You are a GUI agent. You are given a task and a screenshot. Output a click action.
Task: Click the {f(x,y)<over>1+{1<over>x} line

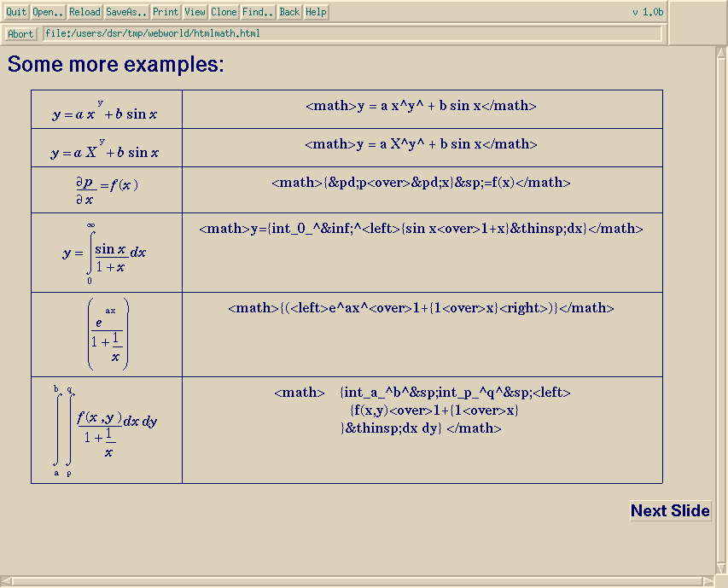click(x=434, y=410)
